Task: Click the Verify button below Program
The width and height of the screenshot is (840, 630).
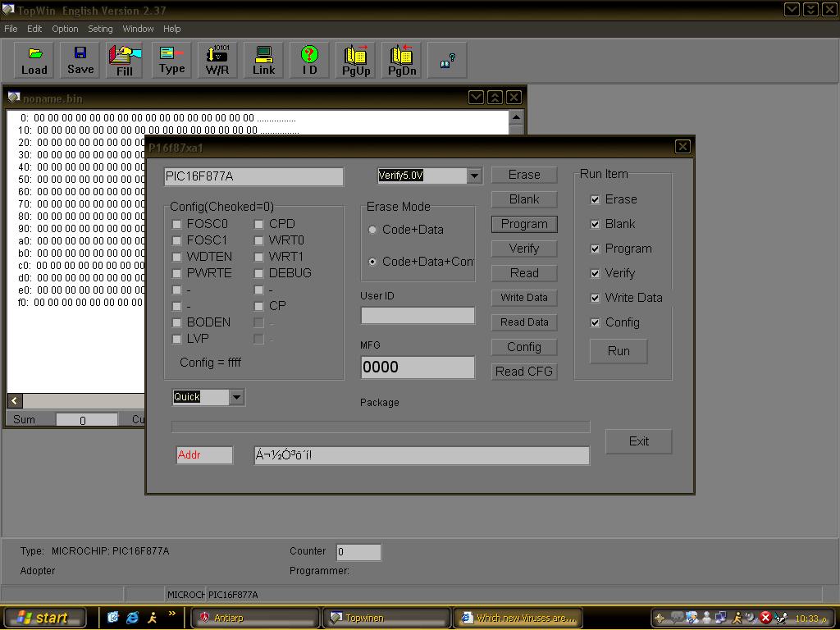Action: (x=524, y=249)
